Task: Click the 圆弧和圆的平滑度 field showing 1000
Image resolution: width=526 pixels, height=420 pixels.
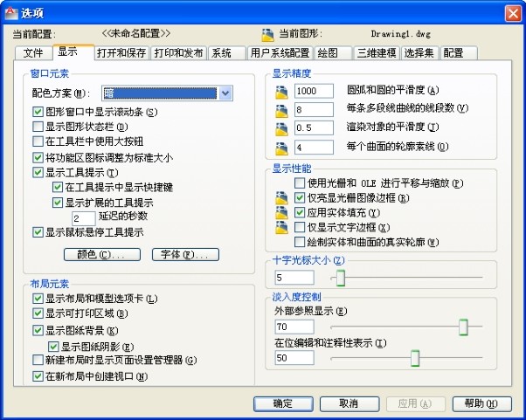Action: click(314, 91)
